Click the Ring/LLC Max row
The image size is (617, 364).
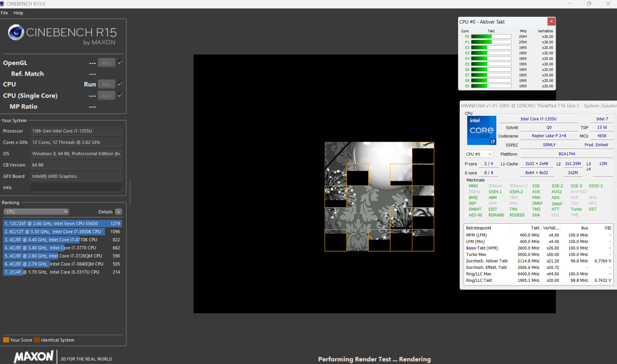tap(538, 274)
